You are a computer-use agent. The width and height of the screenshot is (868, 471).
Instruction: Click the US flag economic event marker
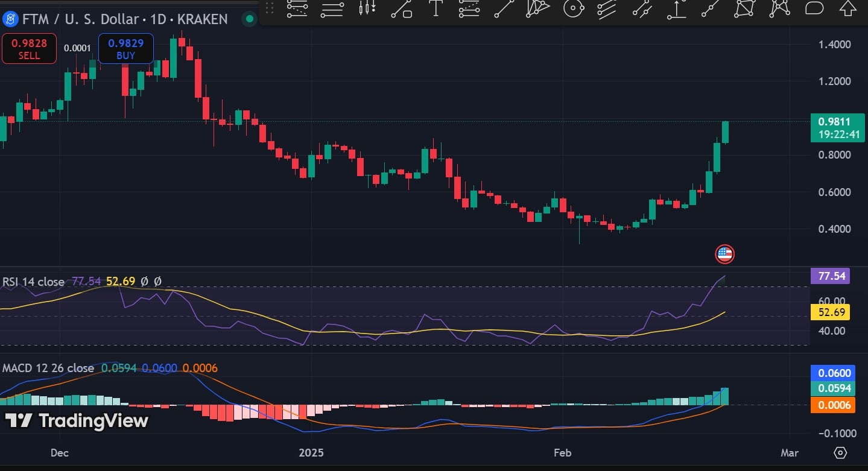724,254
